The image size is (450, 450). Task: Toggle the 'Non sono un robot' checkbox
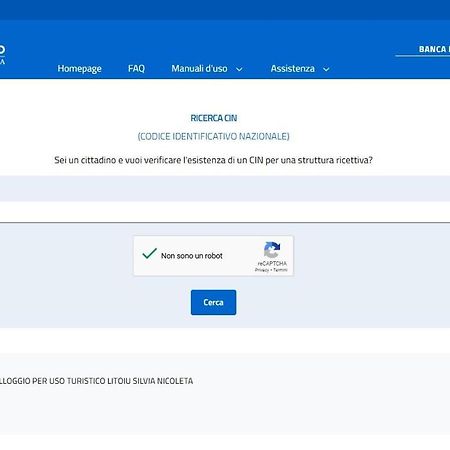(x=149, y=254)
